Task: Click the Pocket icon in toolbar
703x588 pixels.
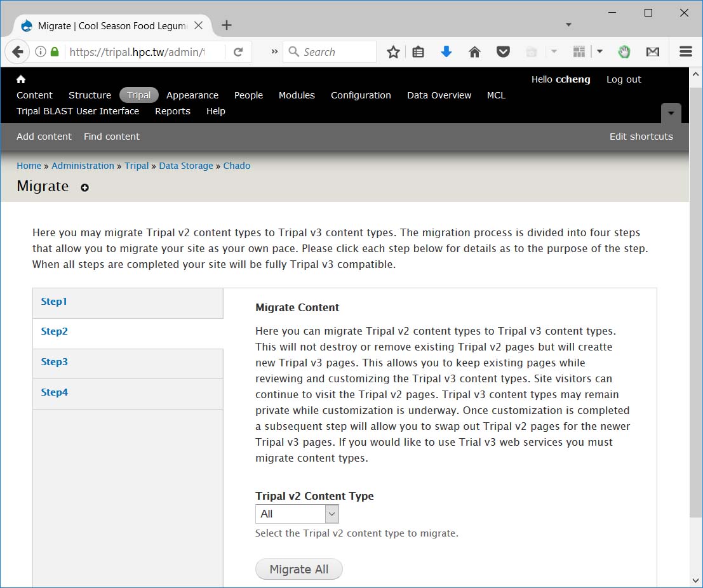Action: click(503, 52)
